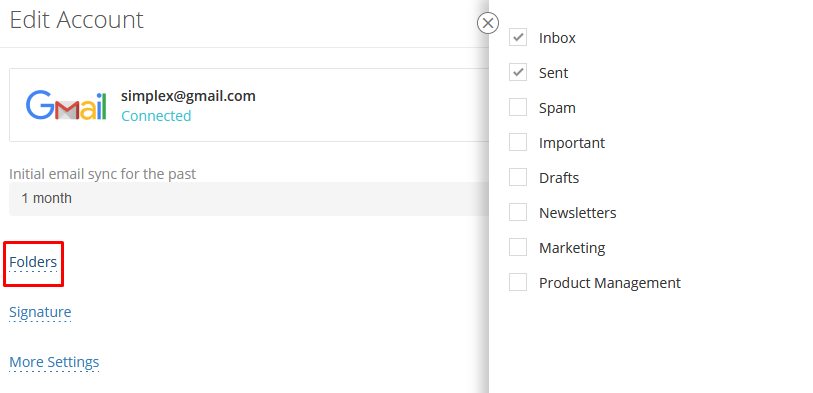Tick the Important folder checkbox
813x393 pixels.
coord(518,142)
